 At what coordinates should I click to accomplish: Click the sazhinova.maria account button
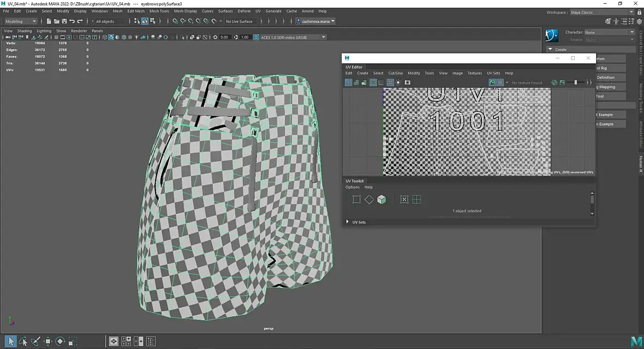[x=315, y=21]
